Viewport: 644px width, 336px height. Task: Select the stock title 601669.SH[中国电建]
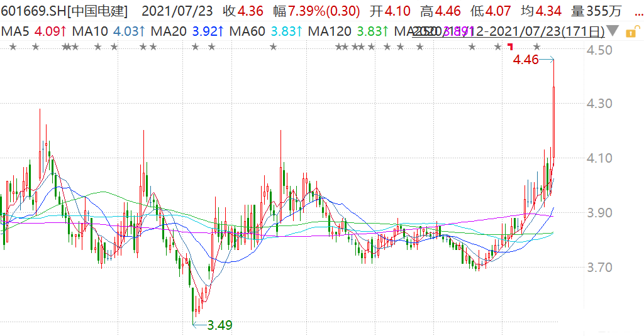coord(65,11)
